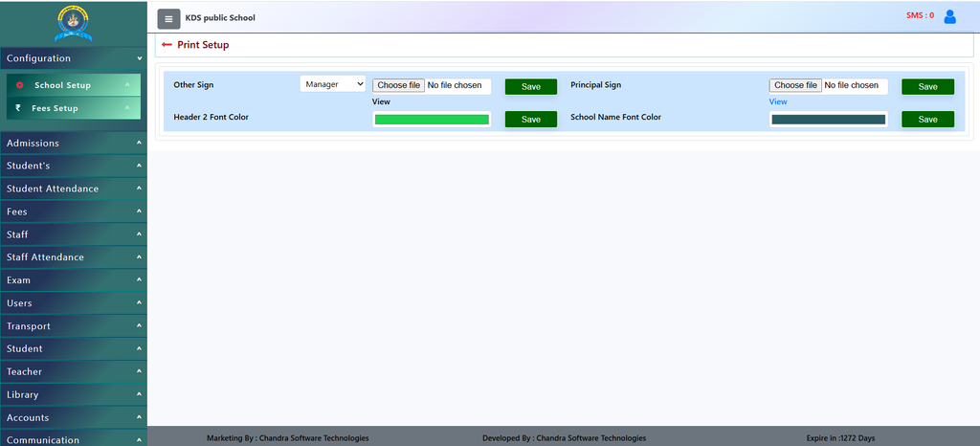Click the Expire in :1272 Days text

click(x=840, y=438)
